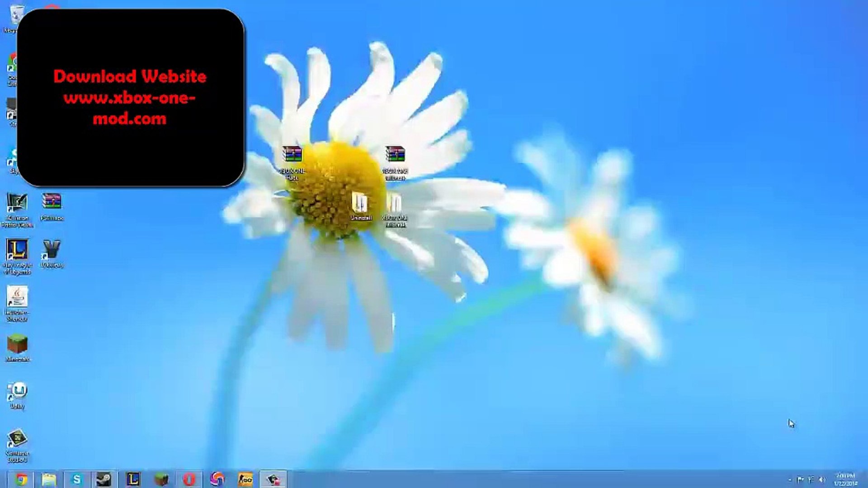
Task: Click the Minecraft grass block taskbar icon
Action: (161, 479)
